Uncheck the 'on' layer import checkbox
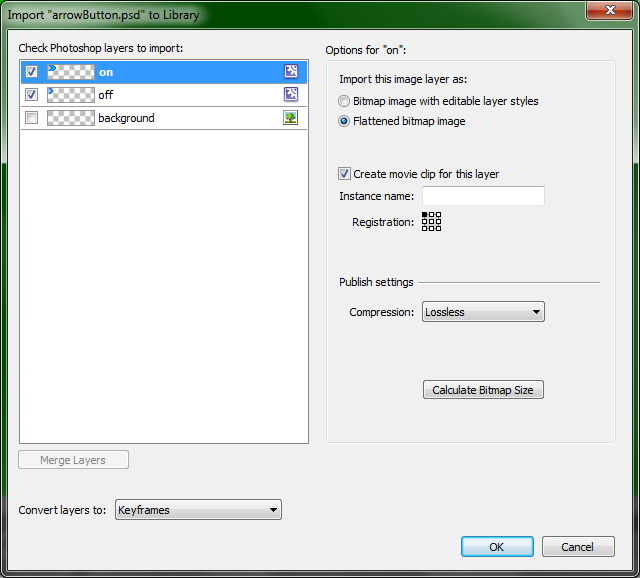 coord(31,72)
